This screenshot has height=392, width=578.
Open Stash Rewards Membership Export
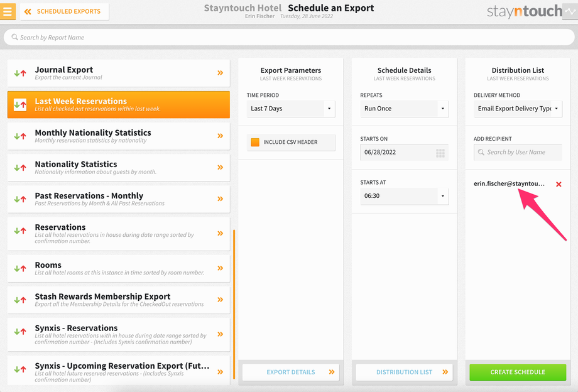pos(119,300)
